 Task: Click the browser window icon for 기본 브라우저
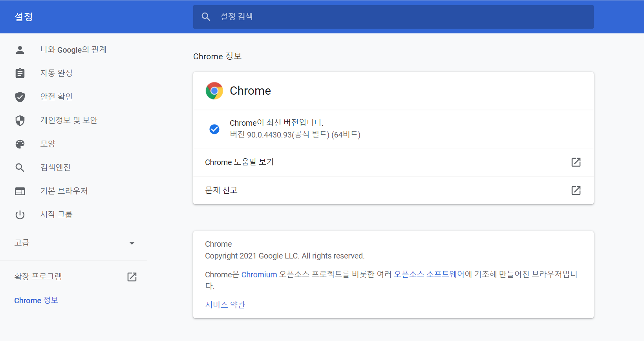click(20, 191)
